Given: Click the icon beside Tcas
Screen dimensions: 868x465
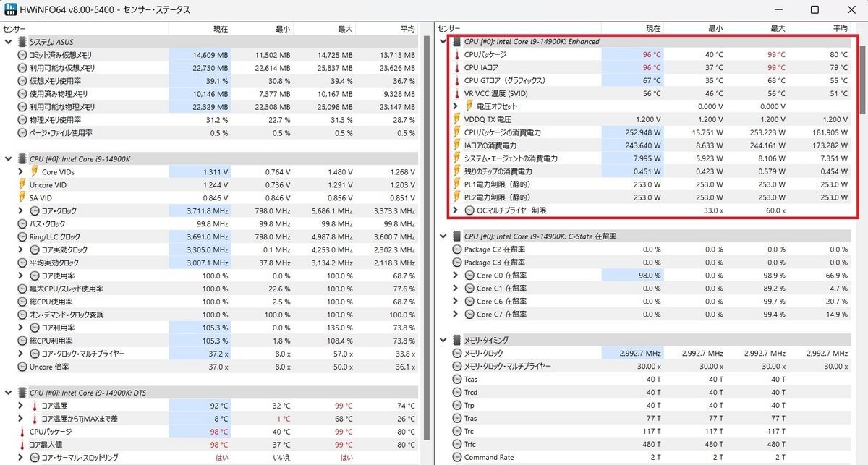Looking at the screenshot, I should 456,380.
